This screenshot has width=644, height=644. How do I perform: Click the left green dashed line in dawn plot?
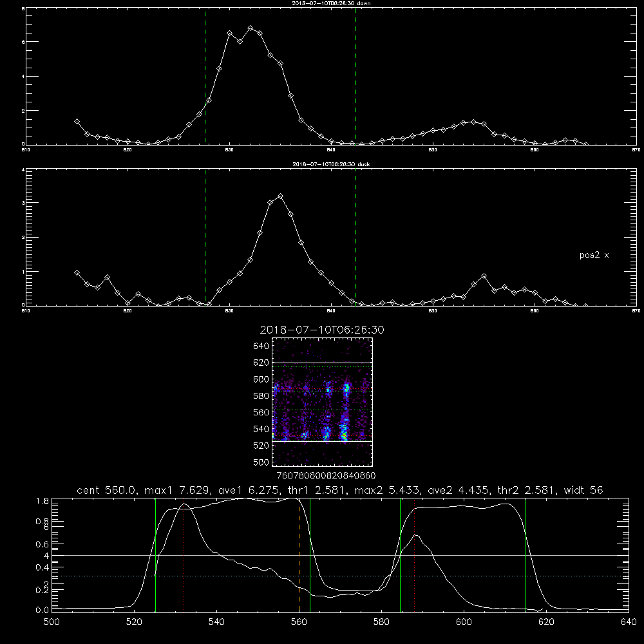(x=205, y=77)
